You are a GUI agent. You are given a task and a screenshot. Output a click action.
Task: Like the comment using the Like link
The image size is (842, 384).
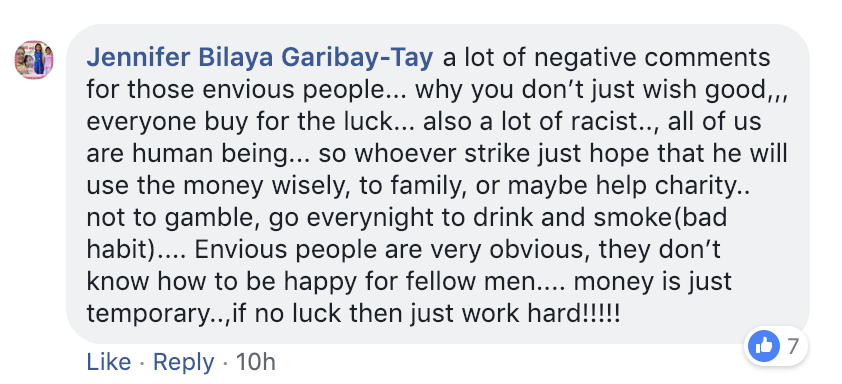click(x=108, y=362)
